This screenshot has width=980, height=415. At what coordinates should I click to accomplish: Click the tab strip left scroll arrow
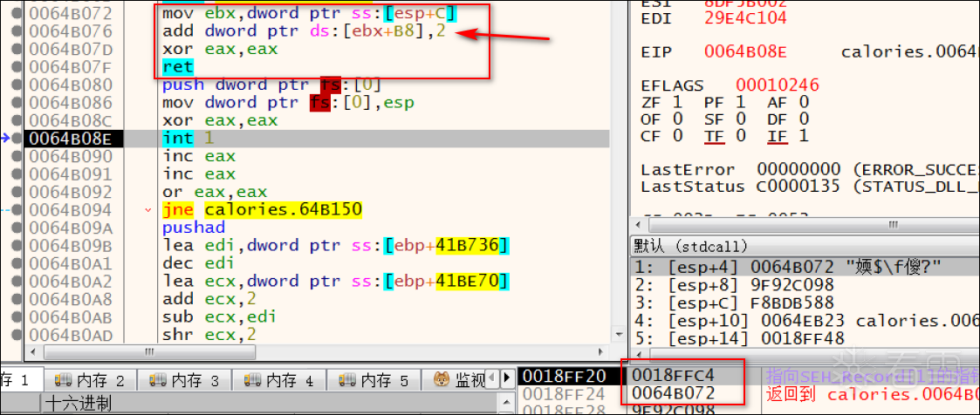pyautogui.click(x=492, y=378)
